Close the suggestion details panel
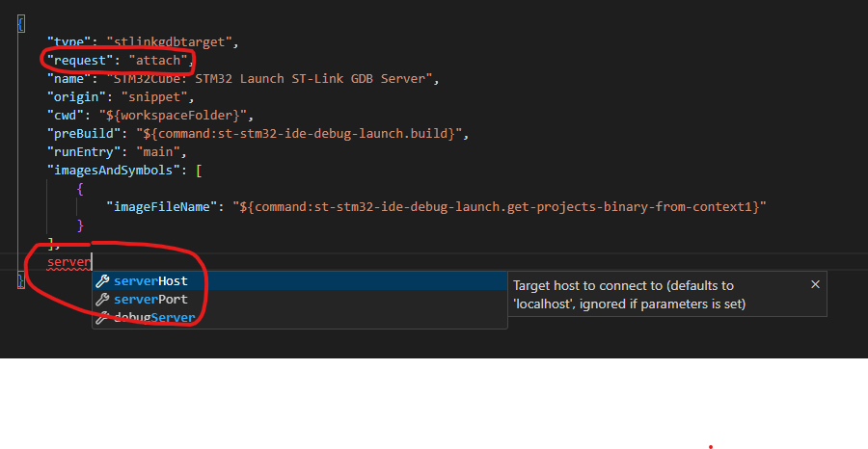The image size is (868, 449). 815,284
